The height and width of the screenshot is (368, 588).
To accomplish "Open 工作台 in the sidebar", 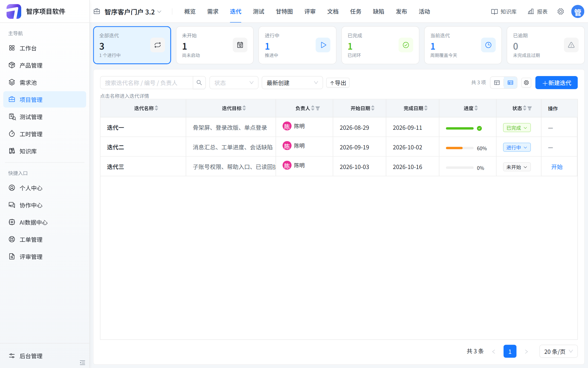I will click(x=45, y=48).
